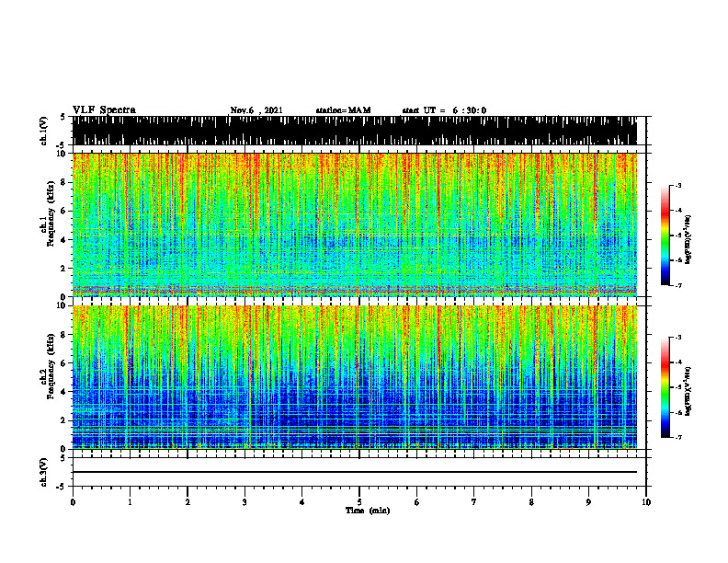
Task: Click inside the ch.2 spectrogram plot
Action: 355,377
